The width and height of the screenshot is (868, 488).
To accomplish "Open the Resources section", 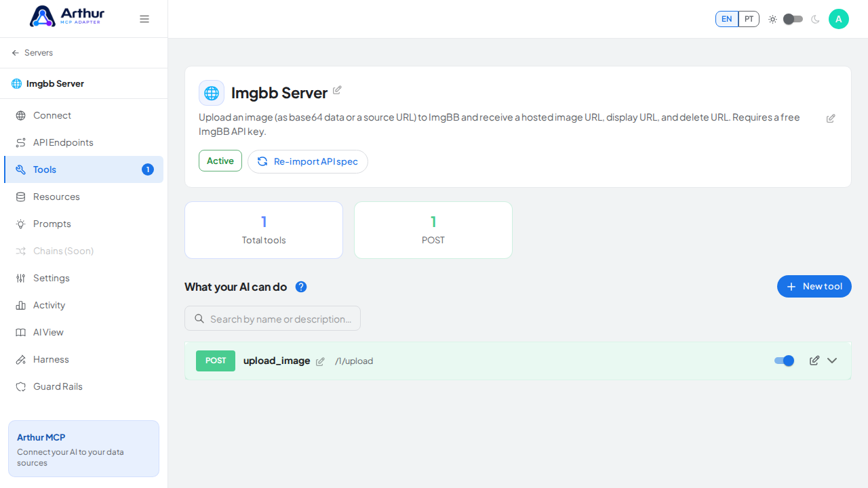I will [x=83, y=197].
